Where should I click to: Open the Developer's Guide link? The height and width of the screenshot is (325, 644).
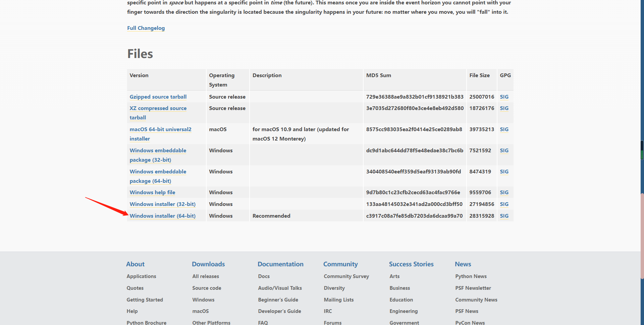pyautogui.click(x=279, y=311)
